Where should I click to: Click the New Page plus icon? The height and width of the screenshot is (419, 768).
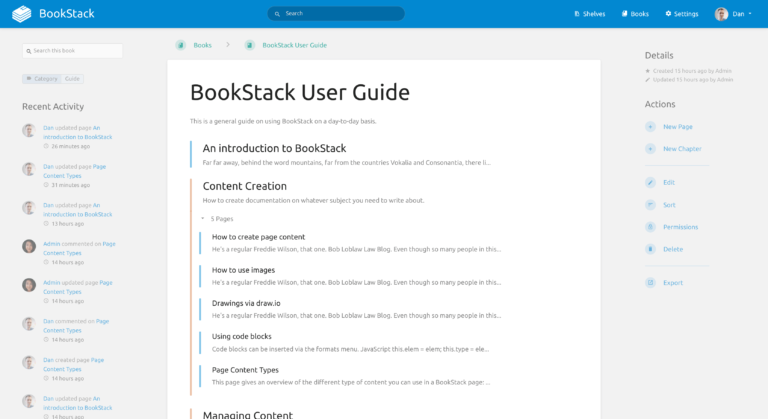(x=650, y=126)
